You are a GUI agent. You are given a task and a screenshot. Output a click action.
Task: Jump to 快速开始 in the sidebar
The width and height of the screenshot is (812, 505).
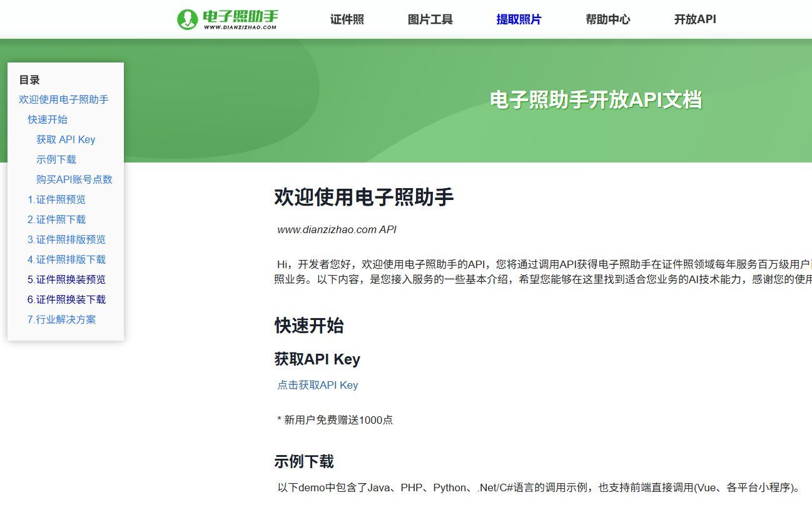[x=48, y=119]
